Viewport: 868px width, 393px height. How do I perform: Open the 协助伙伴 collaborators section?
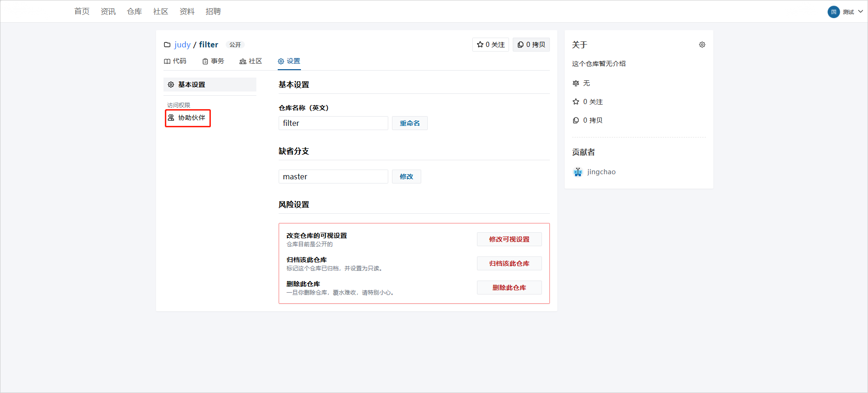188,118
